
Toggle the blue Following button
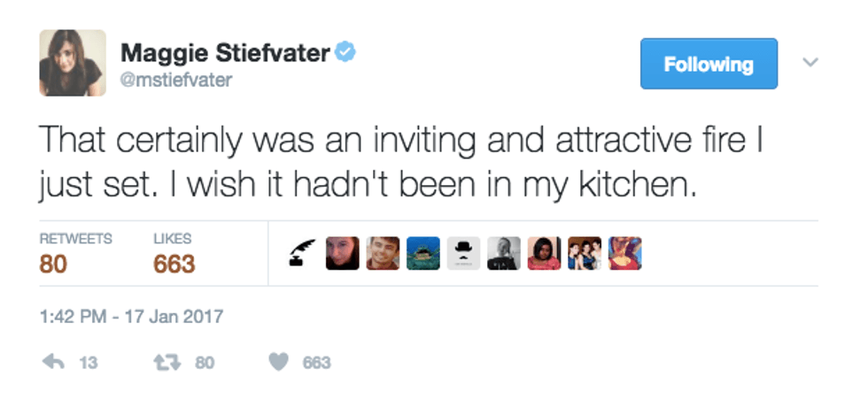(x=709, y=64)
